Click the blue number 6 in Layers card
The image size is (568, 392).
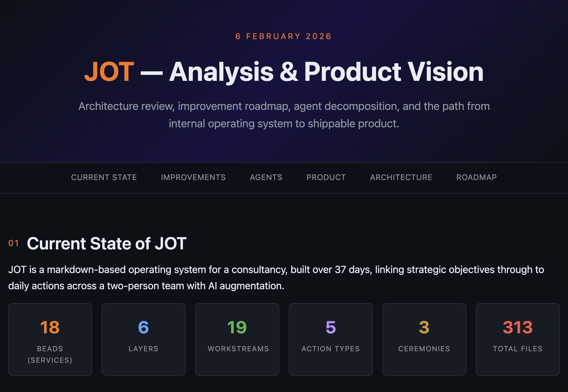(x=143, y=327)
